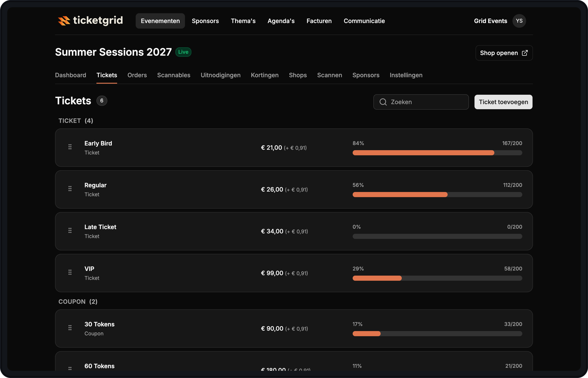Click the Early Bird progress bar
This screenshot has width=588, height=378.
point(437,153)
